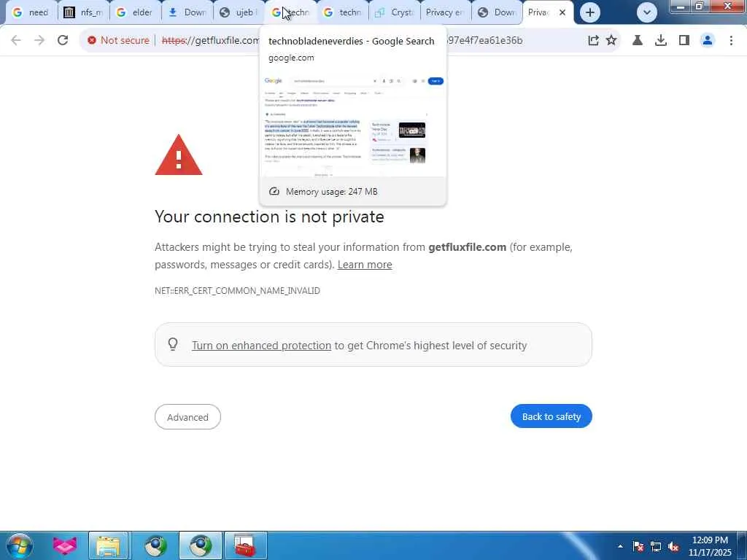
Task: Open the Downloads toolbar icon
Action: click(x=661, y=41)
